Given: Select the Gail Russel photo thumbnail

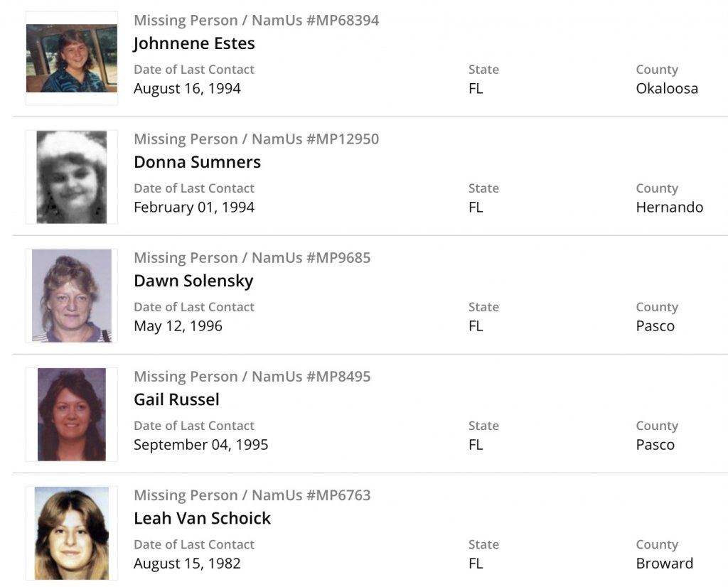Looking at the screenshot, I should tap(71, 414).
